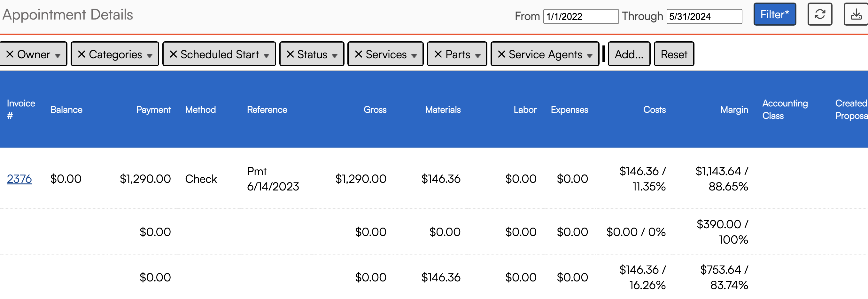This screenshot has height=299, width=868.
Task: Open invoice 2376 link
Action: 19,179
